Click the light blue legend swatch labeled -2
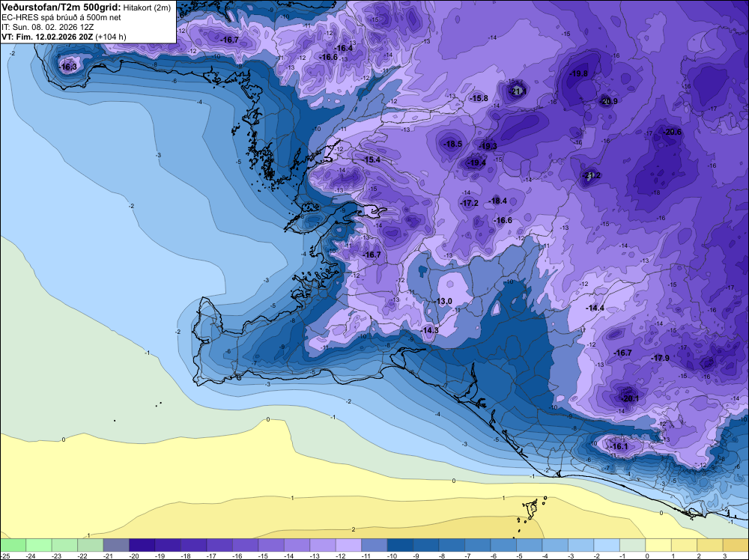The height and width of the screenshot is (560, 749). (606, 545)
